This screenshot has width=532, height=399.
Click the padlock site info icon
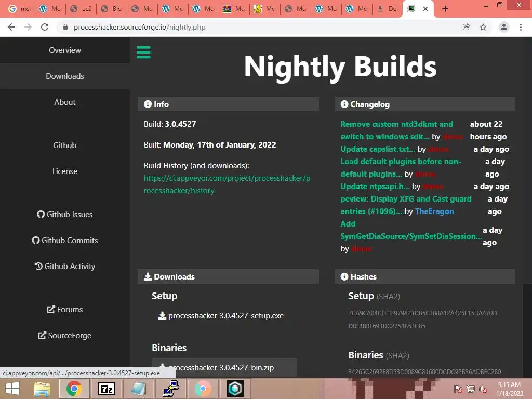coord(65,27)
